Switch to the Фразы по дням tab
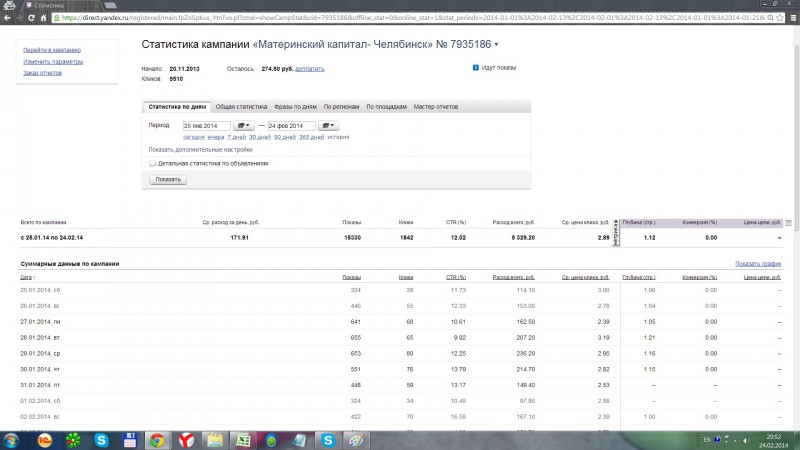Viewport: 800px width, 450px height. 295,107
